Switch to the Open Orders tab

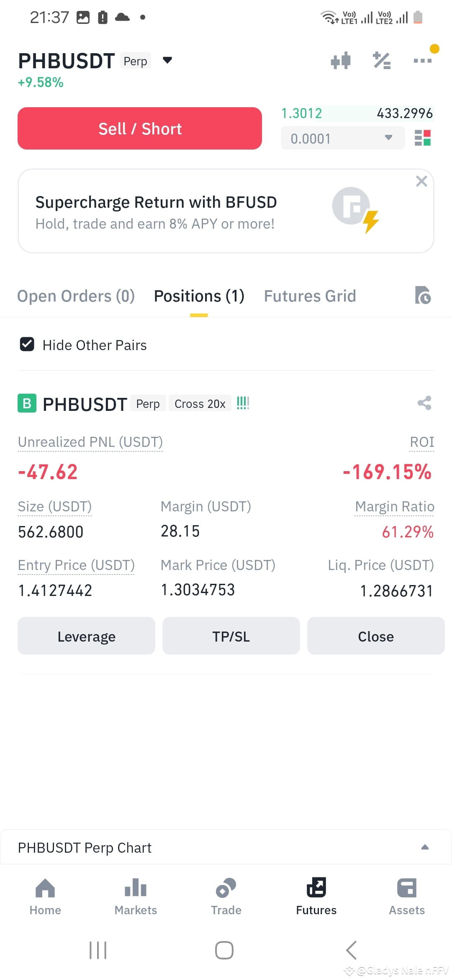(x=76, y=296)
